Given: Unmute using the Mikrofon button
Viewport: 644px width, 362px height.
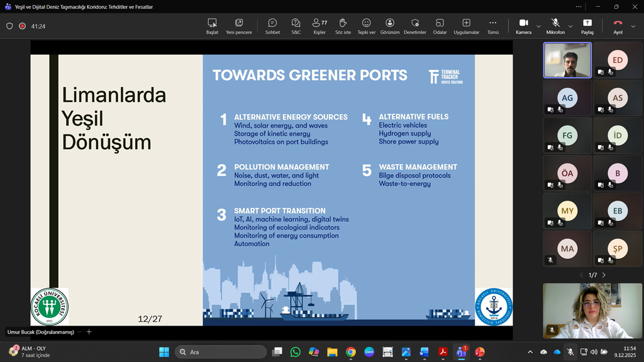Looking at the screenshot, I should (555, 26).
